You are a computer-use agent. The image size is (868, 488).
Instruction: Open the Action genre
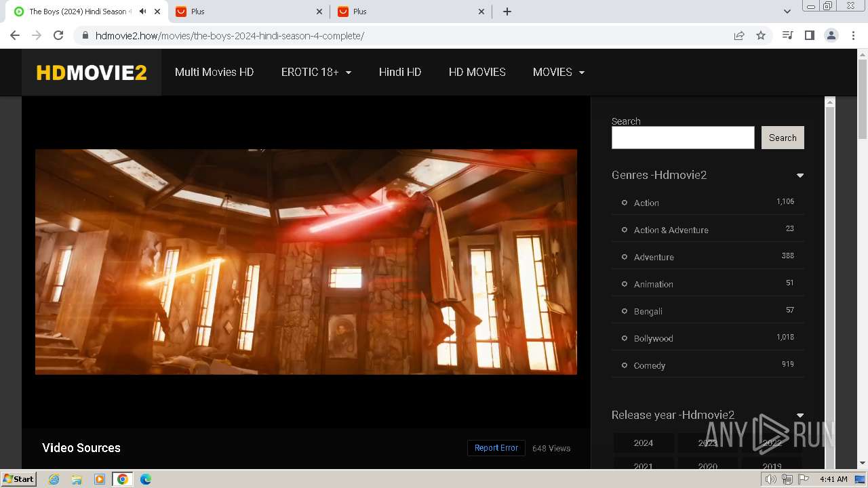point(646,203)
